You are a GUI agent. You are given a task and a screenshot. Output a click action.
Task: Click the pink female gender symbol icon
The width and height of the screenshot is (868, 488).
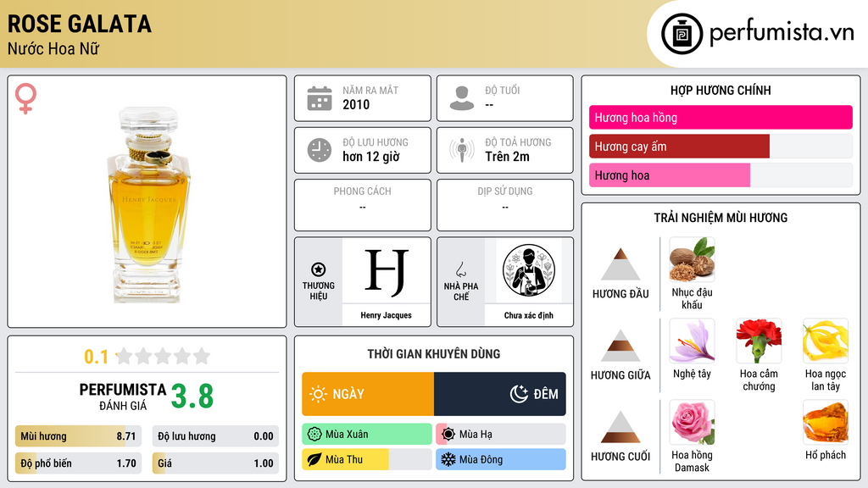(x=25, y=98)
